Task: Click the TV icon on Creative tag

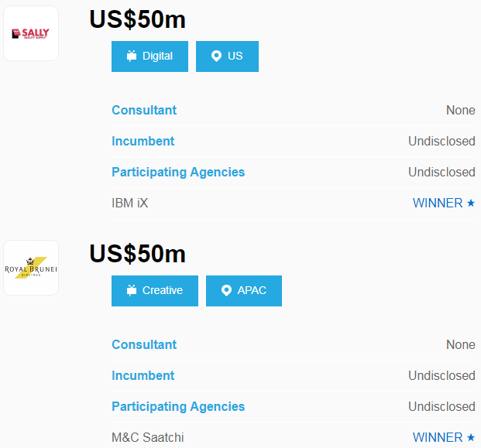Action: click(x=132, y=291)
